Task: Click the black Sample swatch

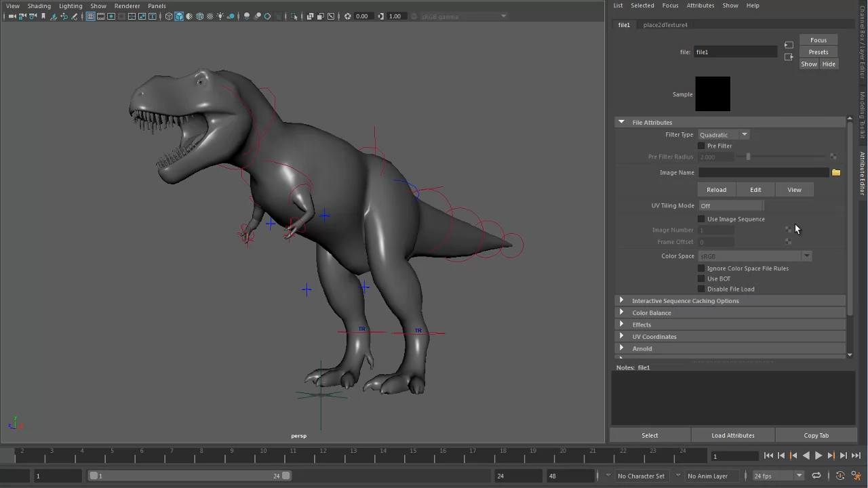Action: pos(713,94)
